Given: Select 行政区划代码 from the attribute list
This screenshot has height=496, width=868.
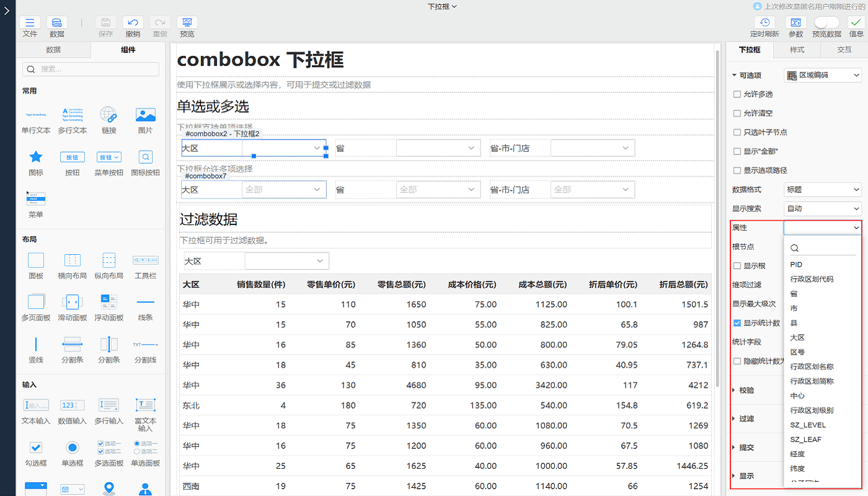Looking at the screenshot, I should [812, 279].
